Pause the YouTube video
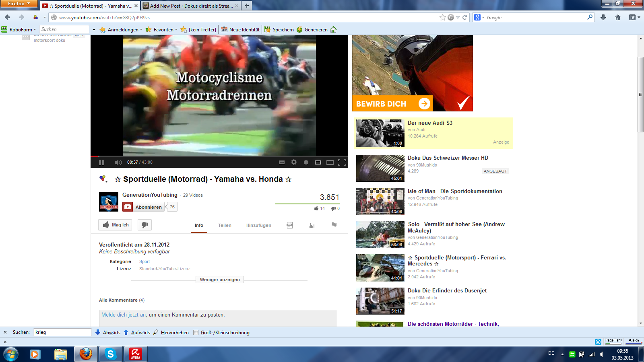Image resolution: width=644 pixels, height=362 pixels. point(101,162)
